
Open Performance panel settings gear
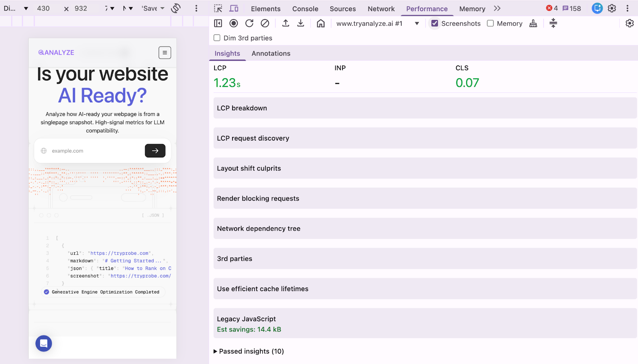coord(629,23)
